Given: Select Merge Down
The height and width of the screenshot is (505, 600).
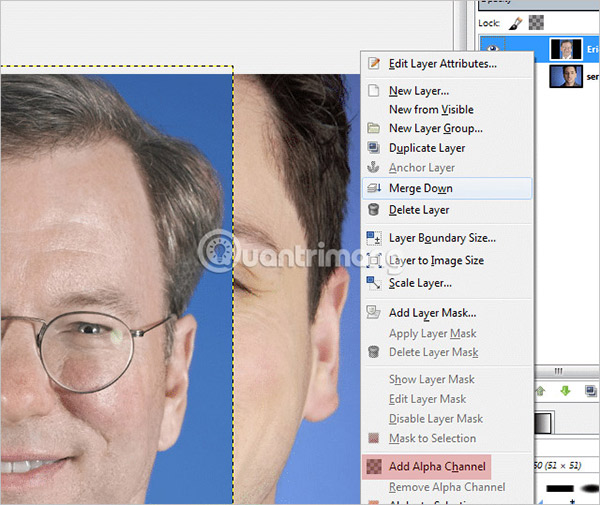Looking at the screenshot, I should [447, 188].
